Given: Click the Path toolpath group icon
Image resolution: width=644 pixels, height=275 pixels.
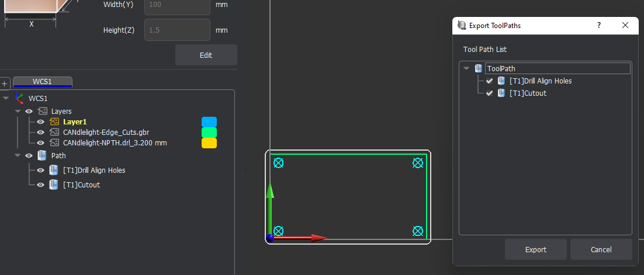Looking at the screenshot, I should coord(42,155).
